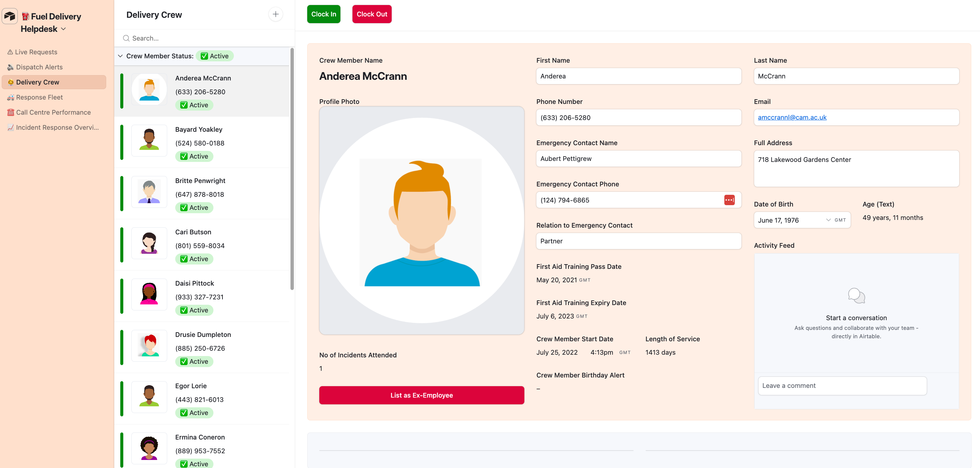Click the plus icon to add crew member
The image size is (980, 468).
pyautogui.click(x=275, y=14)
